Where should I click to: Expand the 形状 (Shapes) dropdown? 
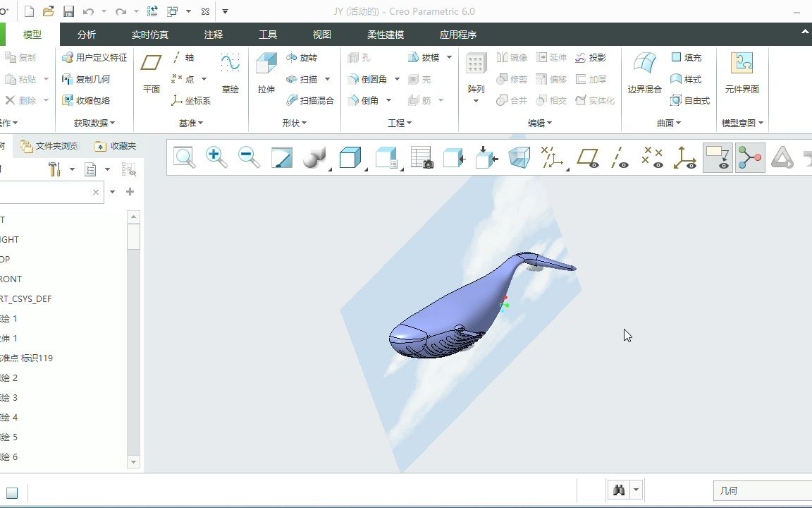pos(295,122)
